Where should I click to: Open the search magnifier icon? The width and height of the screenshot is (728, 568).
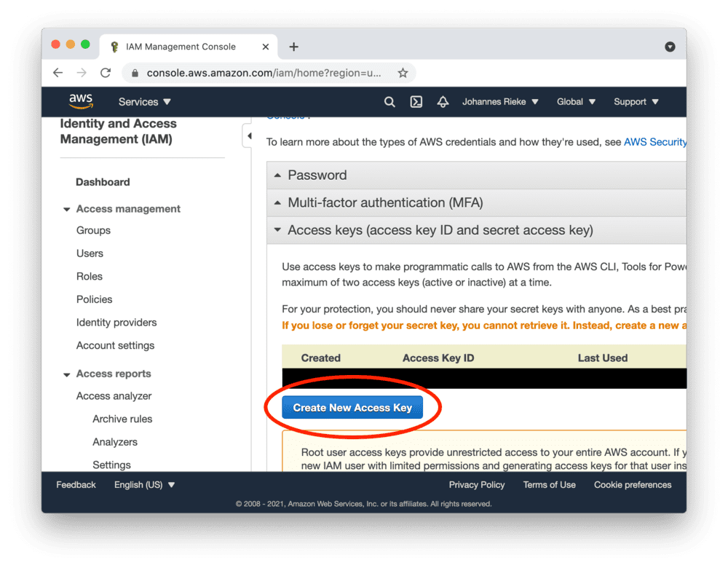(389, 102)
